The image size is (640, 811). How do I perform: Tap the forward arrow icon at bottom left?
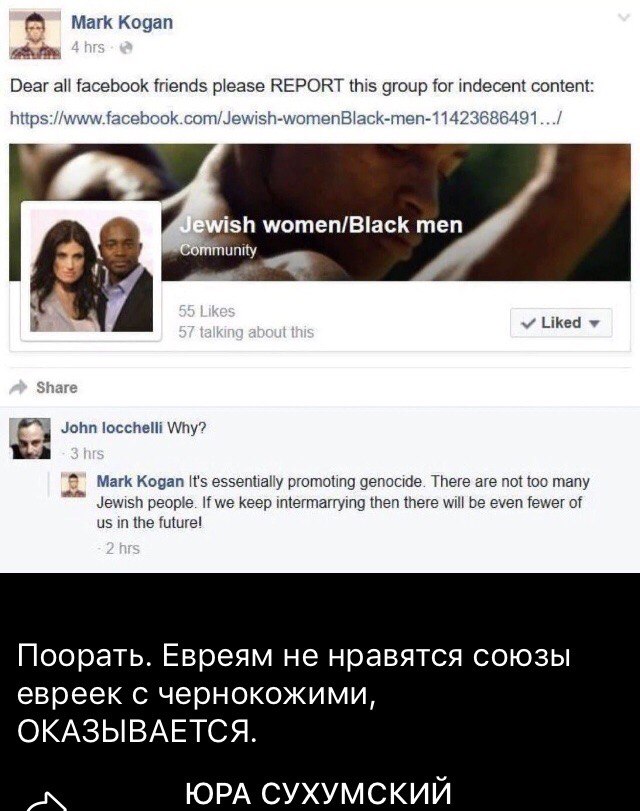[46, 799]
